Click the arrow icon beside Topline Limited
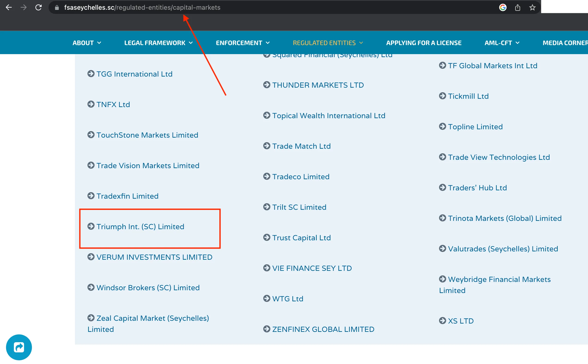Screen dimensions: 588x364 [x=442, y=126]
